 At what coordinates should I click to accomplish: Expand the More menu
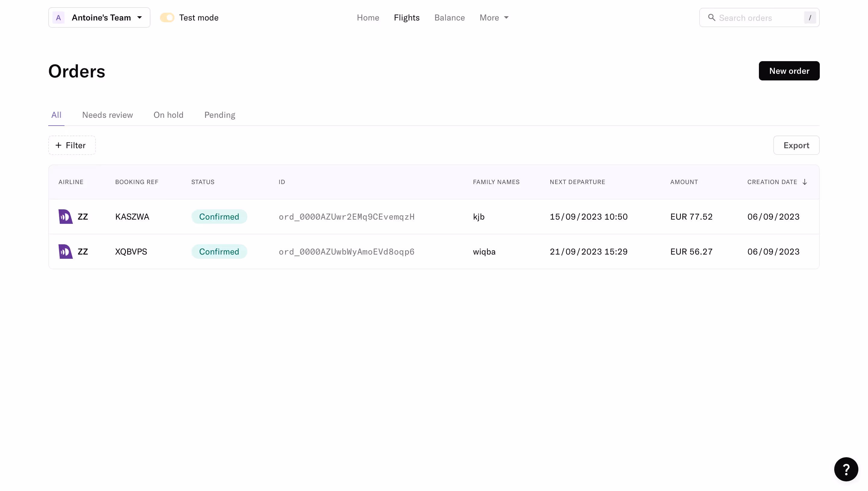click(494, 17)
